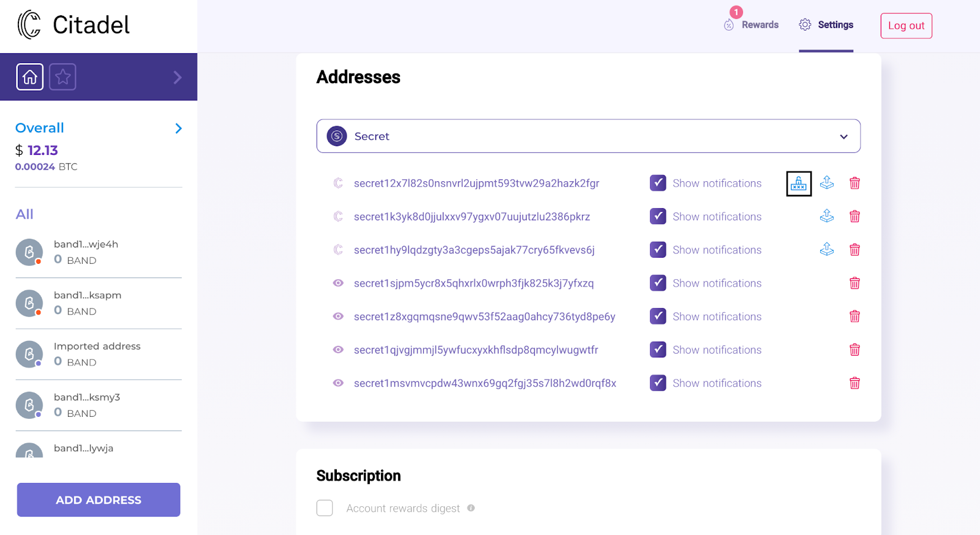Toggle notifications for secret1qjvgjmmjl address

click(x=658, y=350)
